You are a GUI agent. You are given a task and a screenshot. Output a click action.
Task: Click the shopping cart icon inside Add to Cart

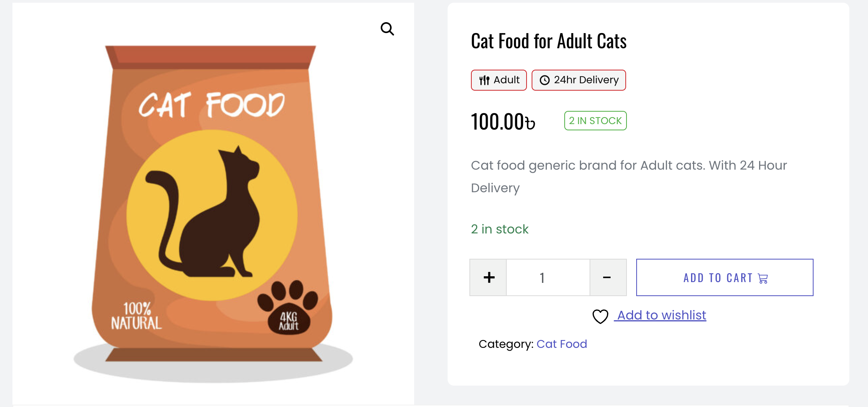tap(762, 278)
